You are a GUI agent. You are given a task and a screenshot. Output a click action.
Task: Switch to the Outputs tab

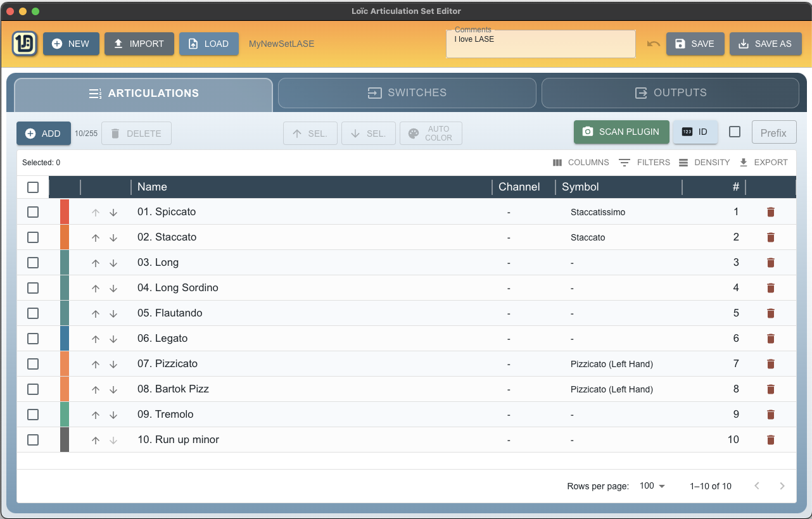pyautogui.click(x=671, y=93)
